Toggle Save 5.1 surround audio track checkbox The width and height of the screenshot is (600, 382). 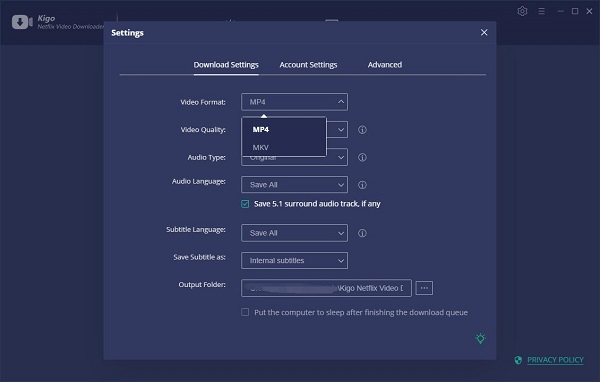[245, 204]
